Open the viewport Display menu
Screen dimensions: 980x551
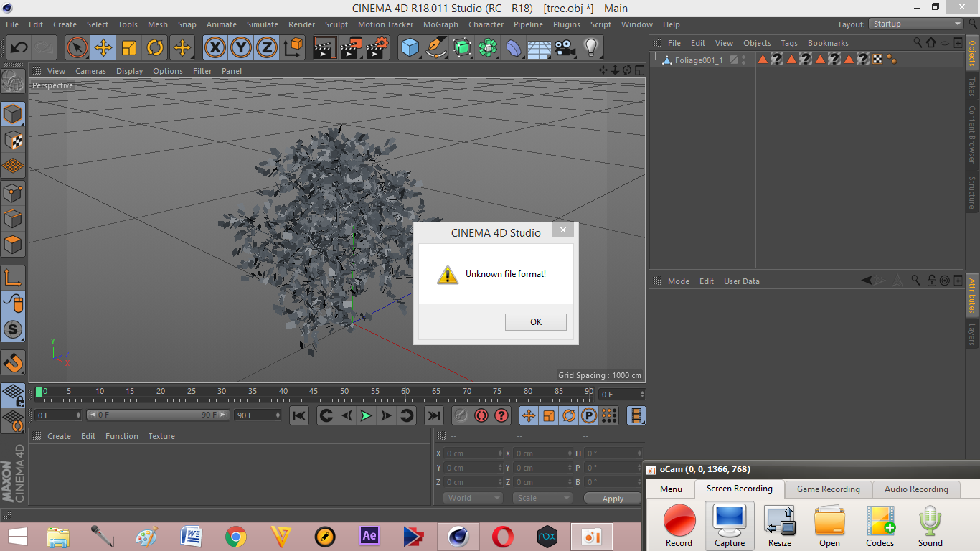point(130,71)
